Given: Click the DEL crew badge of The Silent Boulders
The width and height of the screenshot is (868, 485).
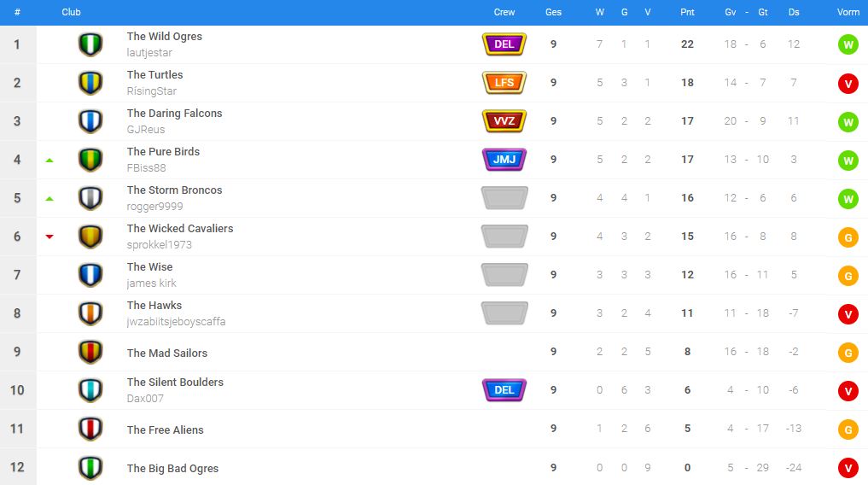Looking at the screenshot, I should 504,390.
